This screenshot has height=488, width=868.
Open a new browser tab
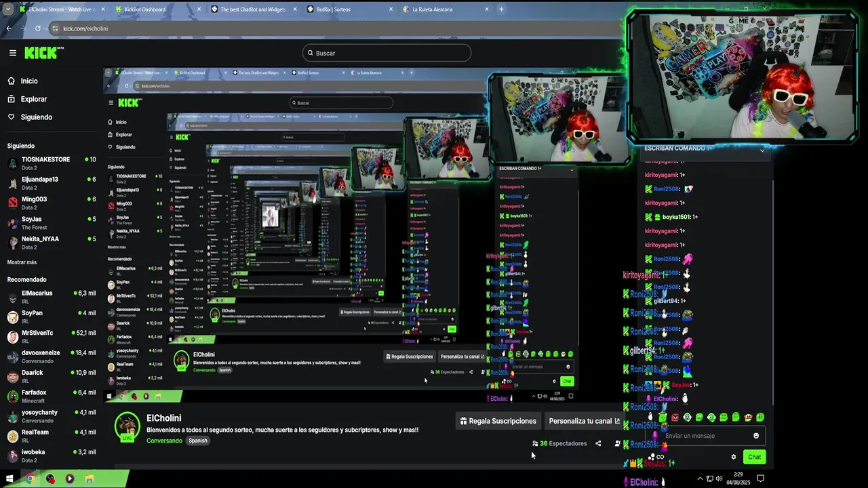click(501, 9)
